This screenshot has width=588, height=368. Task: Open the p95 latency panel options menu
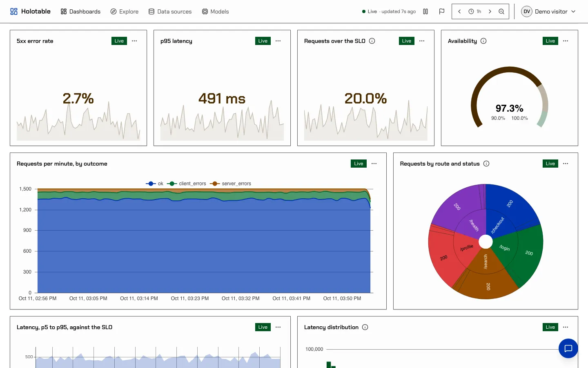[x=278, y=41]
